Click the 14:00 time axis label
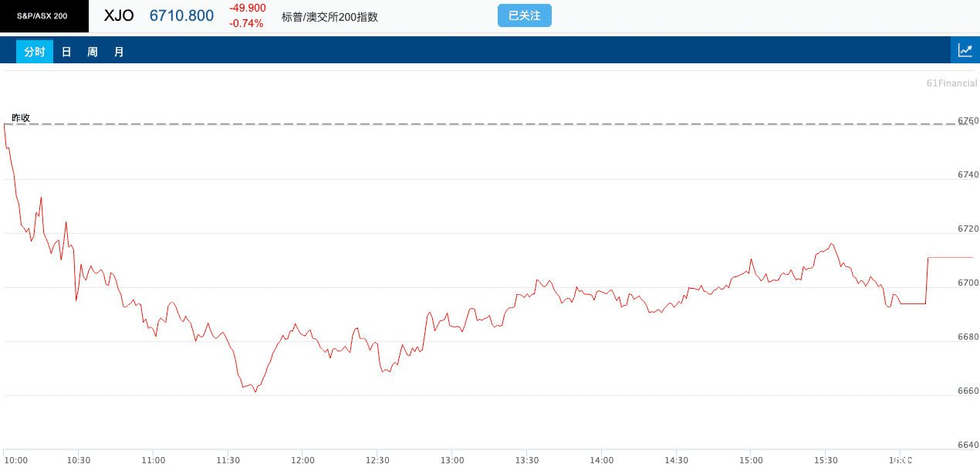The height and width of the screenshot is (471, 980). pos(602,460)
